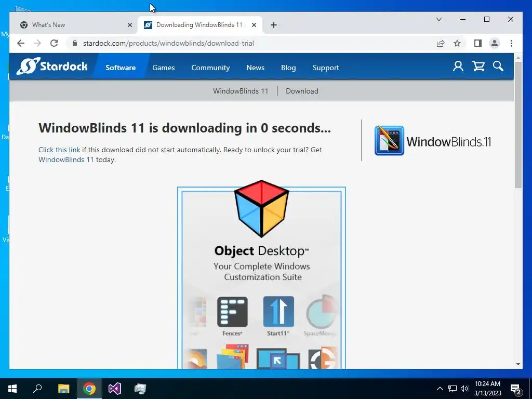Viewport: 532px width, 399px height.
Task: Open Windows taskbar search
Action: click(37, 389)
